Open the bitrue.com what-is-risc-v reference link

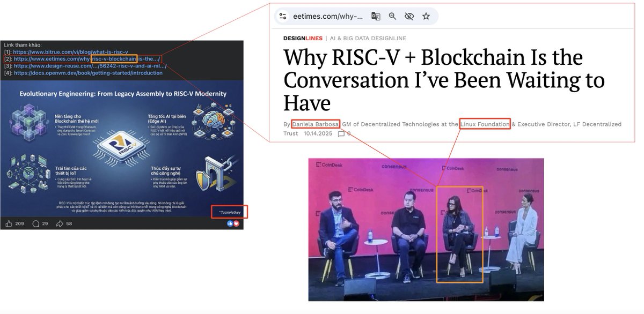tap(70, 51)
